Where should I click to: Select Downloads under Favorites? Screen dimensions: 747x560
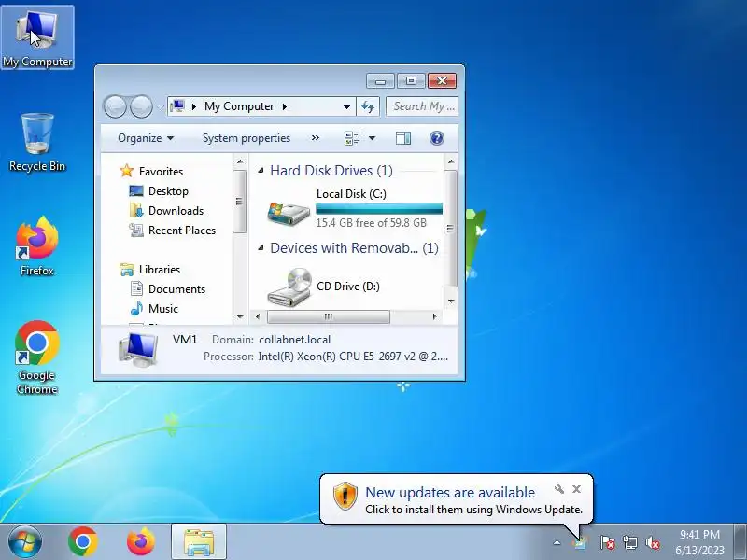click(167, 211)
